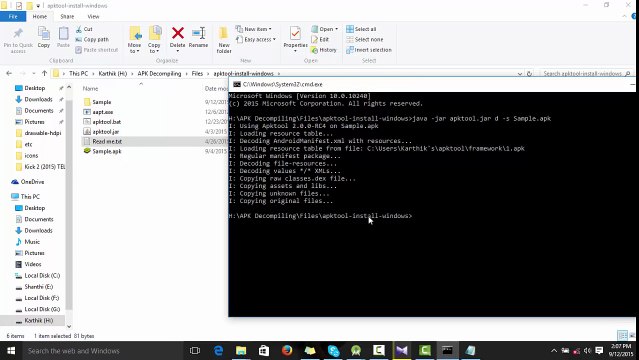Click the Properties icon
The width and height of the screenshot is (639, 360).
point(295,34)
